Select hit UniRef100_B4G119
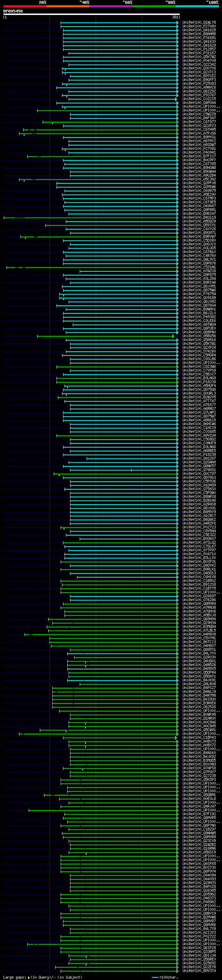Image resolution: width=222 pixels, height=980 pixels. point(199,218)
